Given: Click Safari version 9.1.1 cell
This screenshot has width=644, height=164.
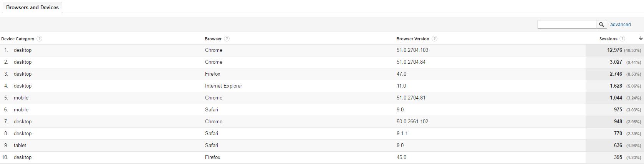Looking at the screenshot, I should pos(402,134).
